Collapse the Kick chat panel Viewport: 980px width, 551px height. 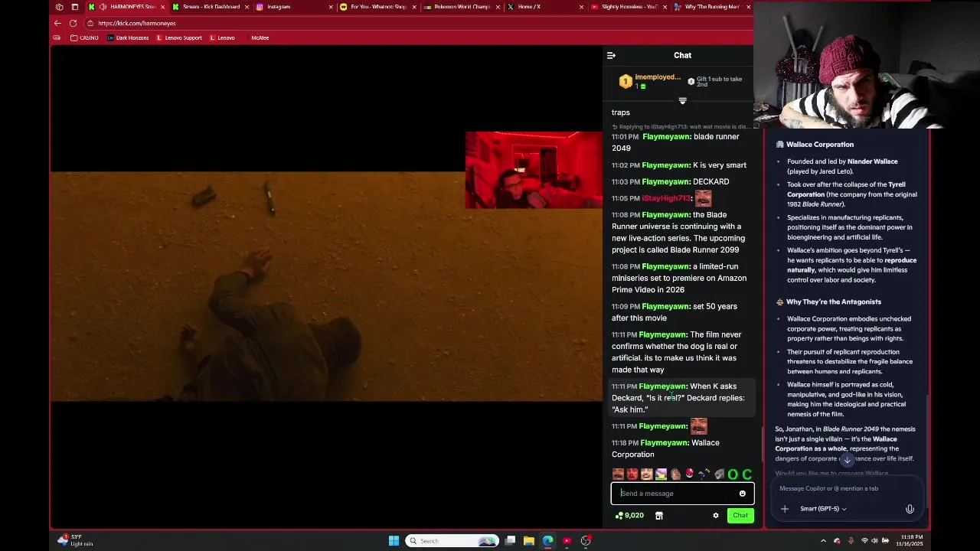[611, 55]
